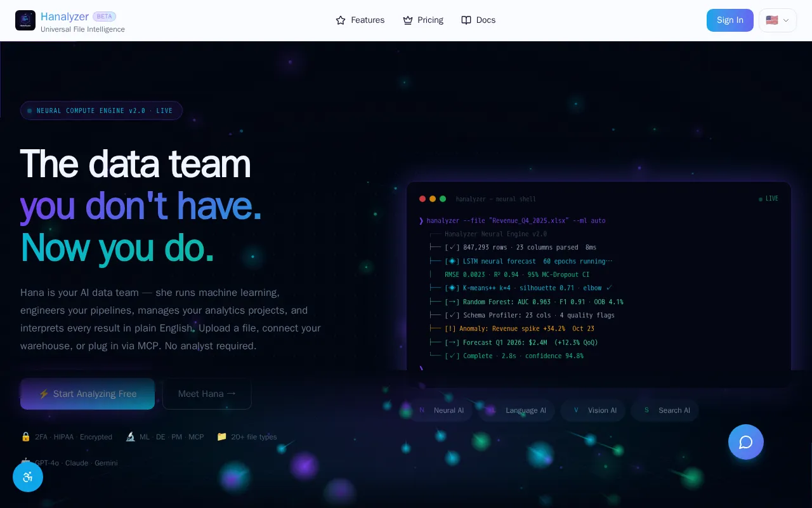812x508 pixels.
Task: Click the 'hanalyzer — neural shell' title
Action: pyautogui.click(x=495, y=199)
